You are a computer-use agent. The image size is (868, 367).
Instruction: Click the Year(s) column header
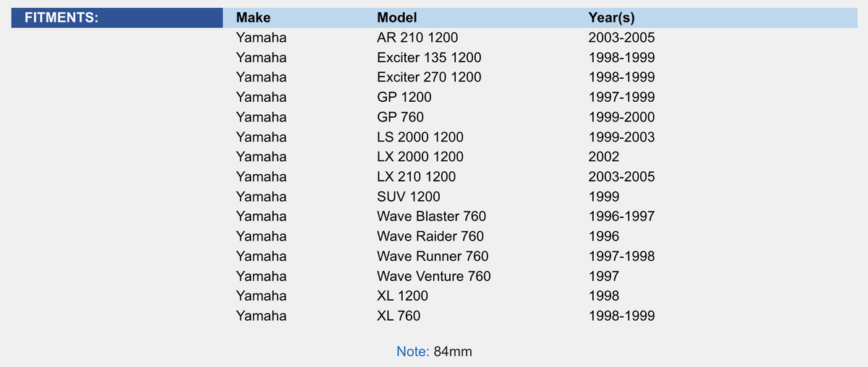point(612,18)
